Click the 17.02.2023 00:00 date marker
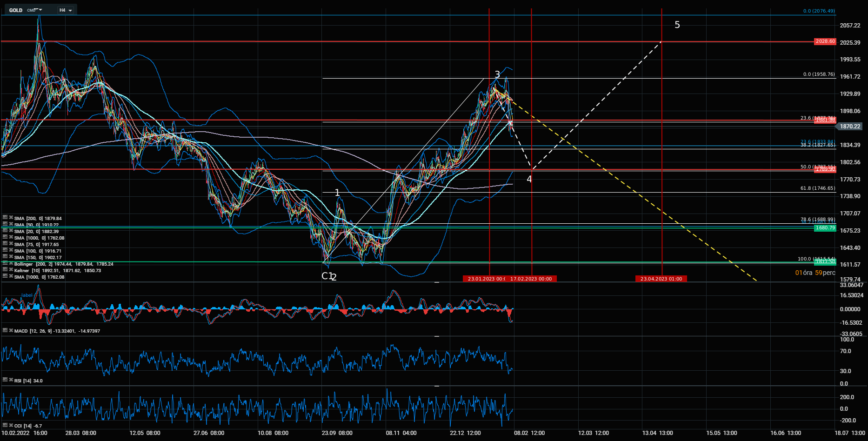 click(x=531, y=279)
